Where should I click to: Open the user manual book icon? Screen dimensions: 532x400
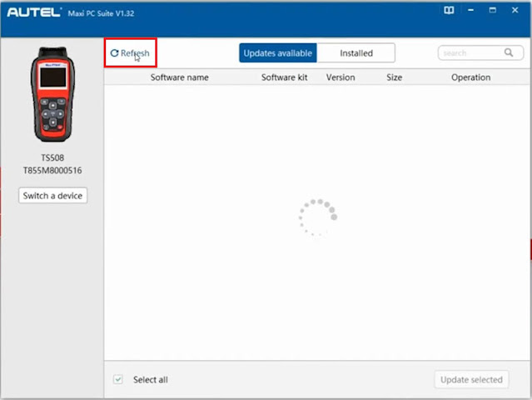click(449, 10)
